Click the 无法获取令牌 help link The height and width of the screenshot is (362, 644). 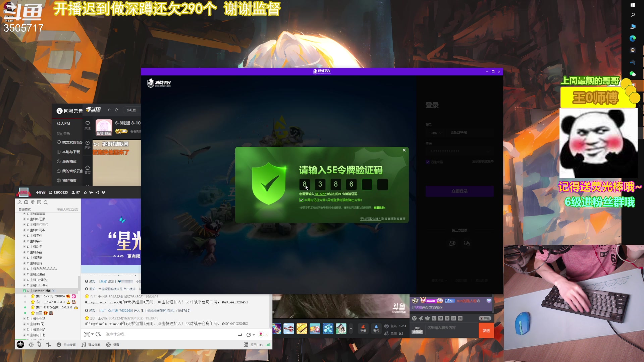(x=369, y=218)
